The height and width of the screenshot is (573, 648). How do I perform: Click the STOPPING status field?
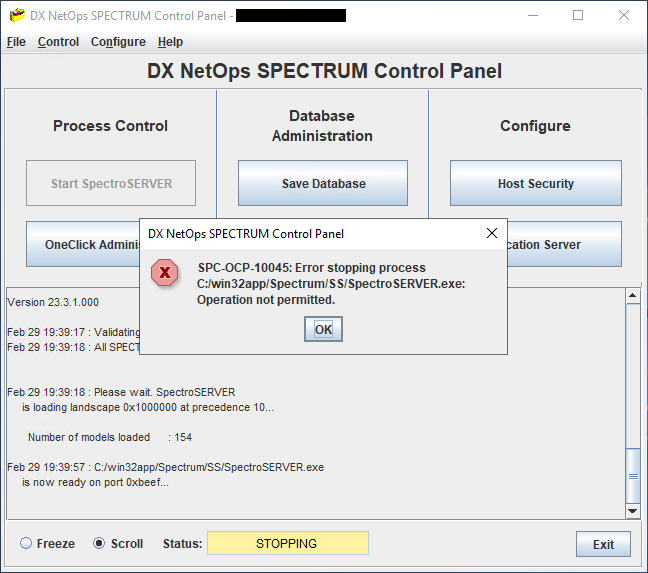coord(287,544)
